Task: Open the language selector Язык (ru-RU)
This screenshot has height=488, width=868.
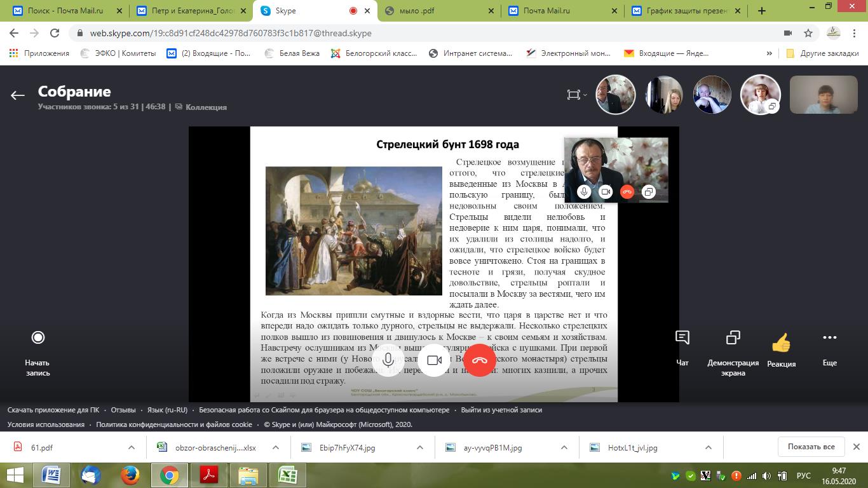Action: point(167,410)
